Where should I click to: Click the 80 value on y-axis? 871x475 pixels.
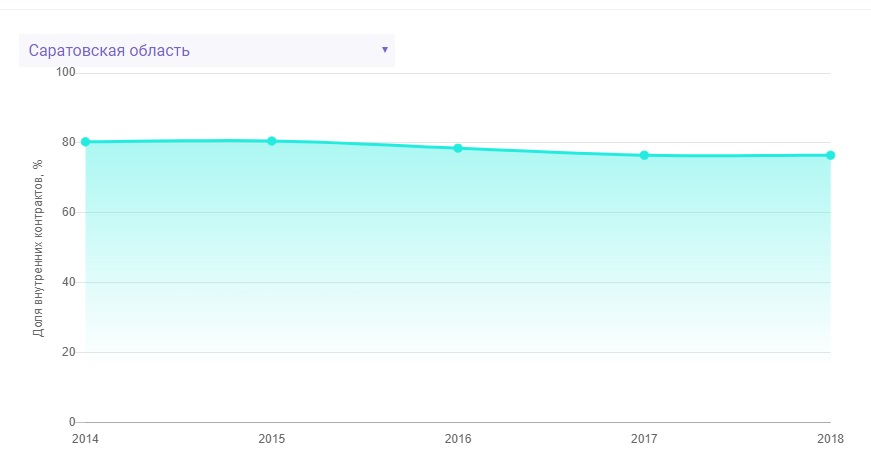pyautogui.click(x=69, y=142)
